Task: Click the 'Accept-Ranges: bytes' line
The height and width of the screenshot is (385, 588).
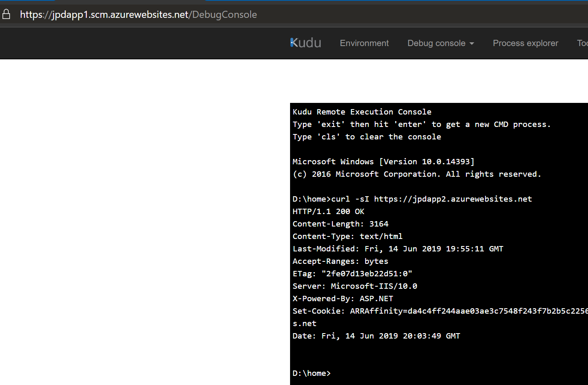Action: pos(340,261)
